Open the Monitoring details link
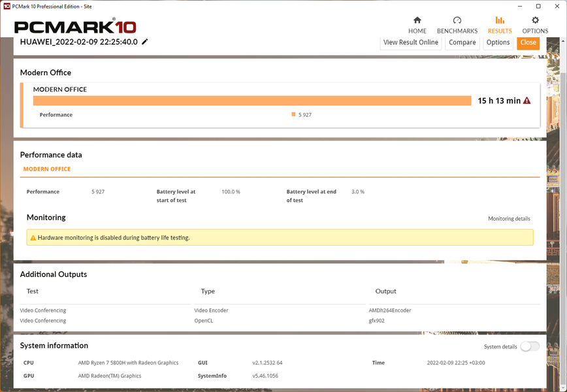The image size is (567, 392). (509, 218)
